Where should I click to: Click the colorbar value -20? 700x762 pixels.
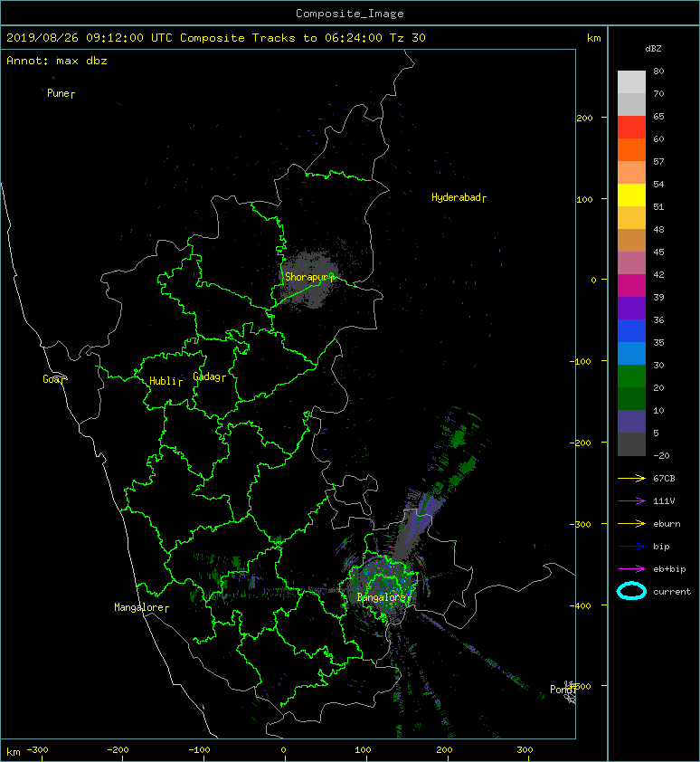(x=661, y=456)
